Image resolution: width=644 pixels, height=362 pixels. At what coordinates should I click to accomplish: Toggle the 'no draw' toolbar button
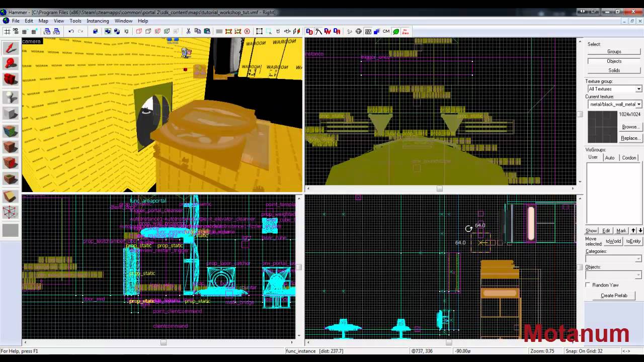pos(405,31)
